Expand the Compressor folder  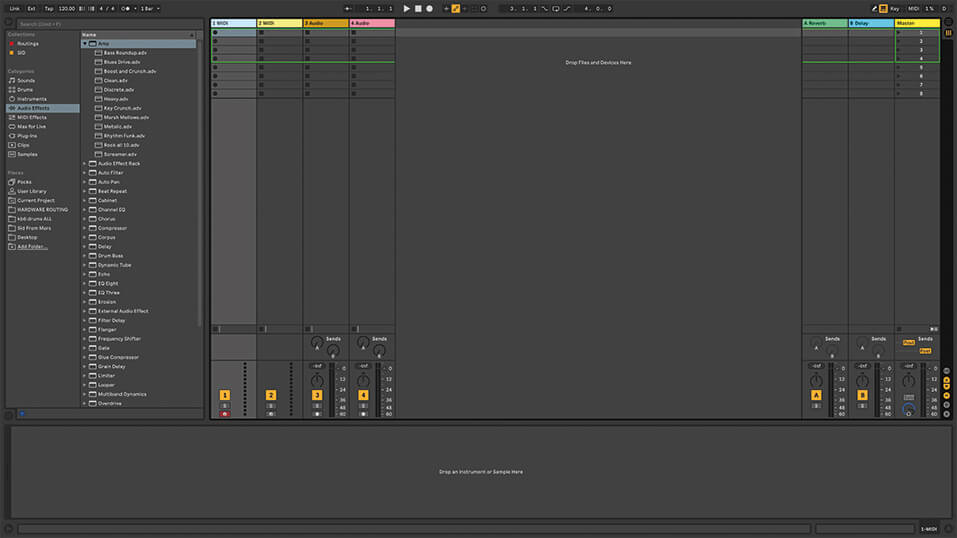click(85, 228)
